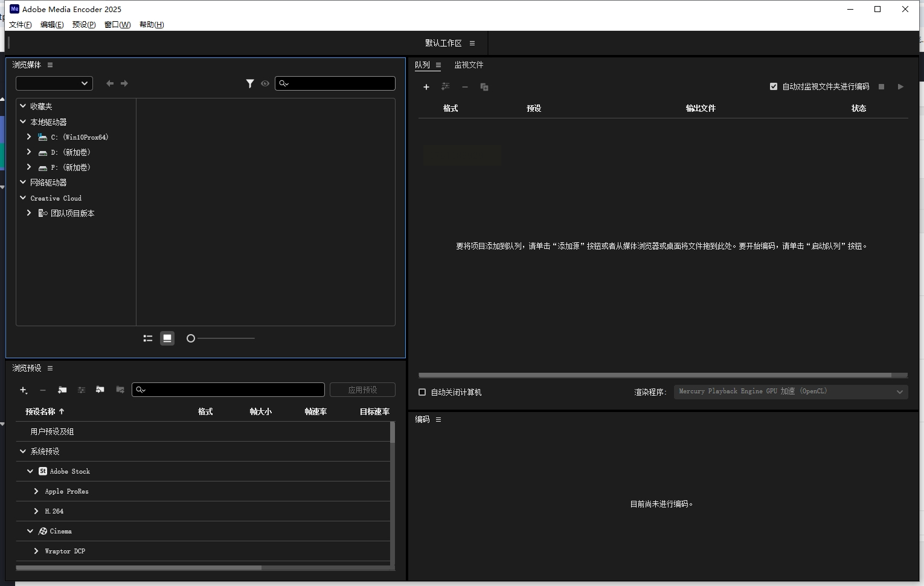Open the 文件(F) menu

click(x=21, y=25)
